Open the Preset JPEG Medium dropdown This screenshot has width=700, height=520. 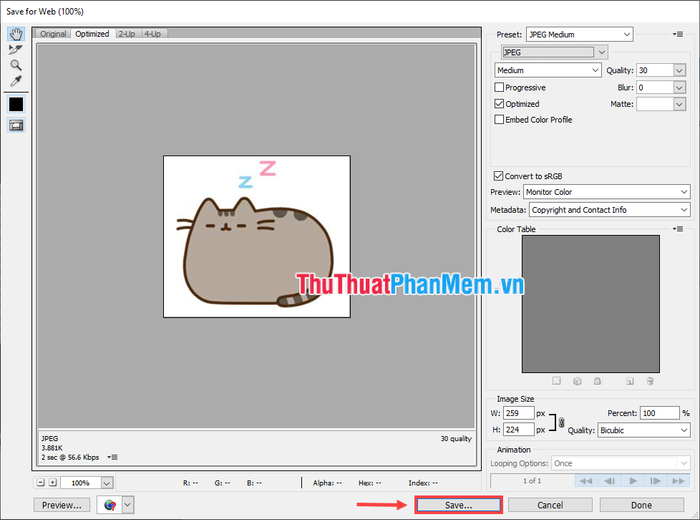(579, 34)
